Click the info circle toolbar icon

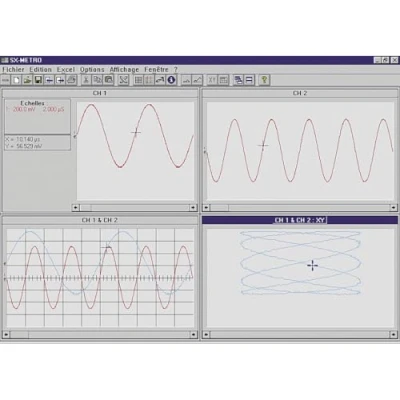pos(171,80)
